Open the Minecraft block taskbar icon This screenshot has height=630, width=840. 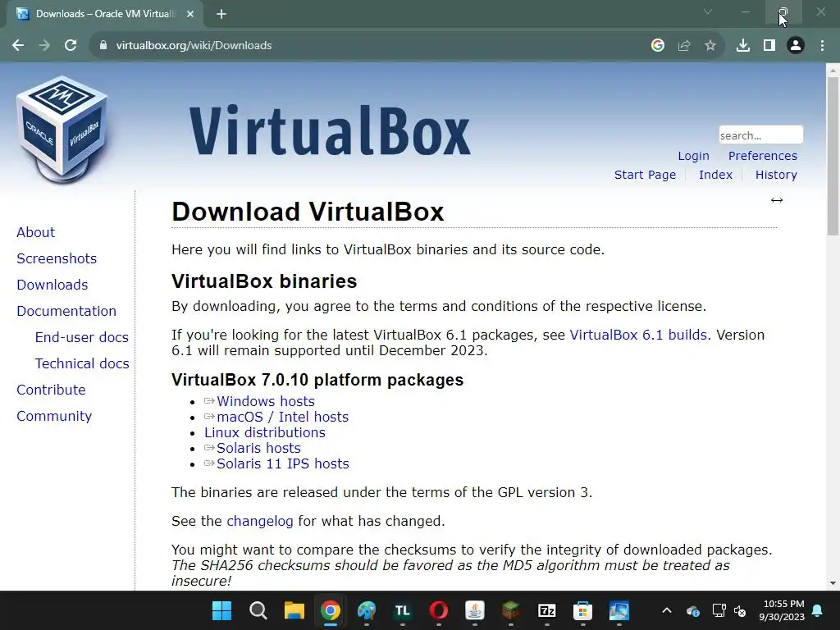[510, 610]
